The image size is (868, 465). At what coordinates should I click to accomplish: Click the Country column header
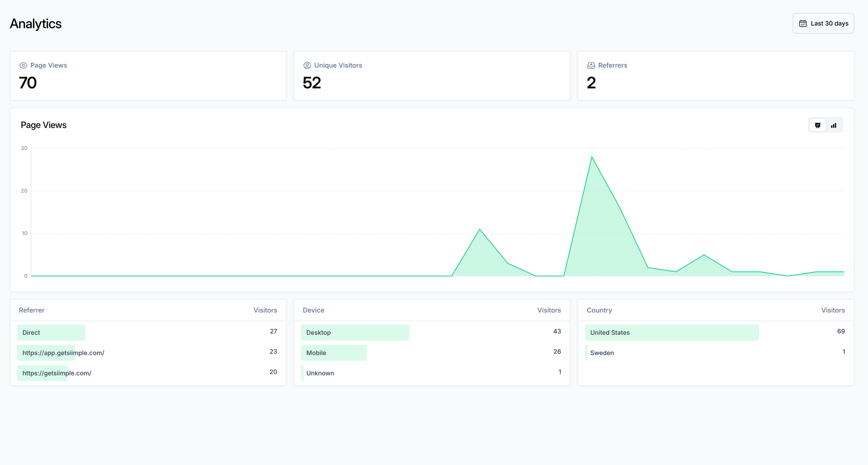tap(599, 311)
